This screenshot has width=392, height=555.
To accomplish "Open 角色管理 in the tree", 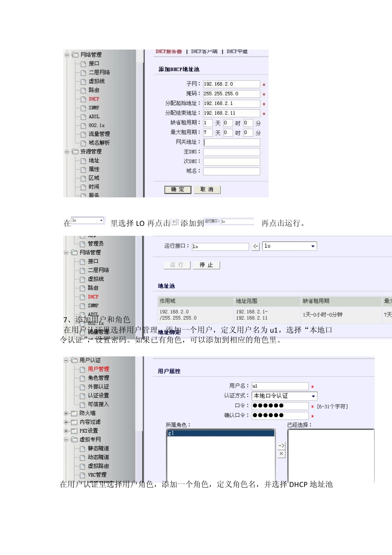I will coord(98,378).
